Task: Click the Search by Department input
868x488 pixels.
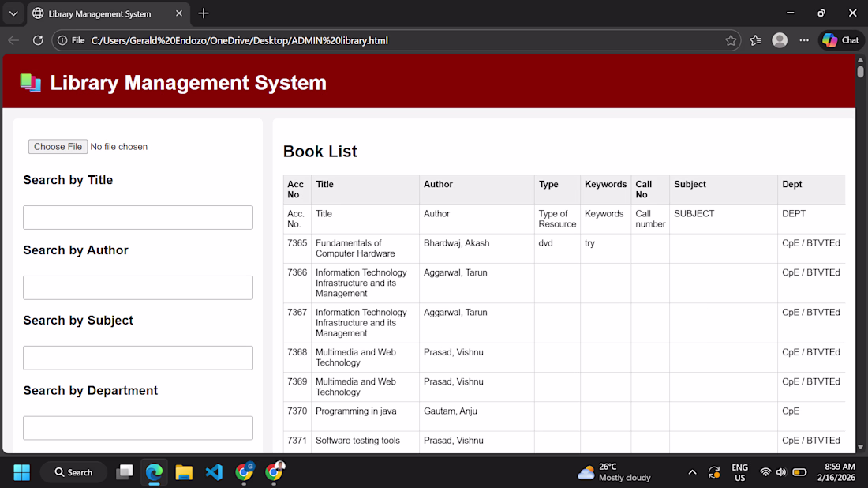Action: [137, 428]
